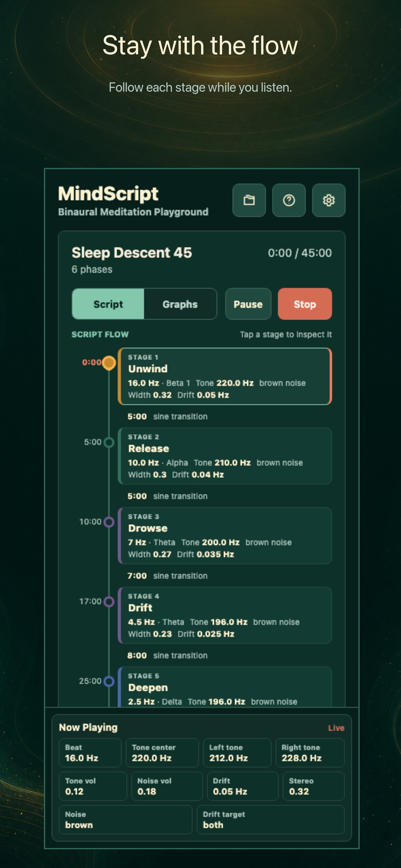Click the Sleep Descent 45 title
Image resolution: width=401 pixels, height=868 pixels.
(132, 253)
